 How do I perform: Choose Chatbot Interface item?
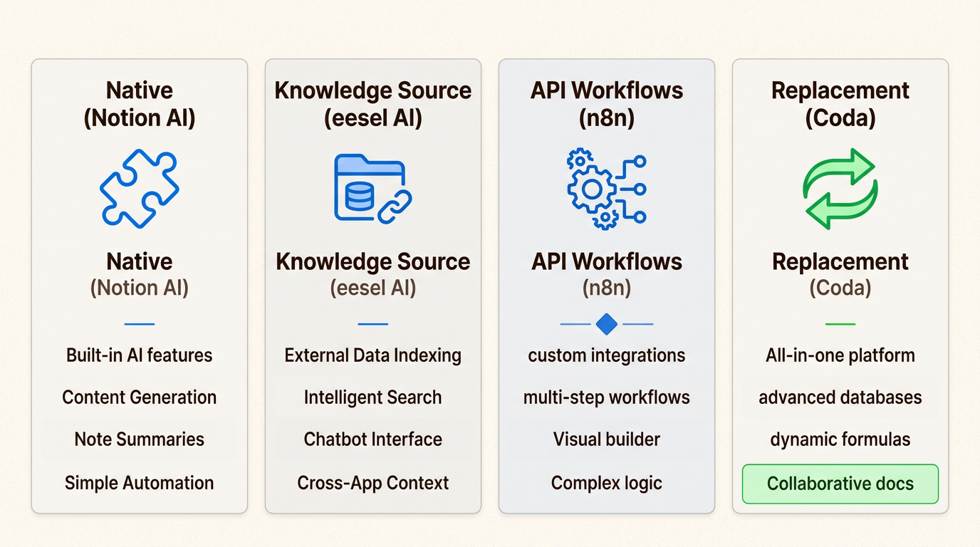point(372,439)
